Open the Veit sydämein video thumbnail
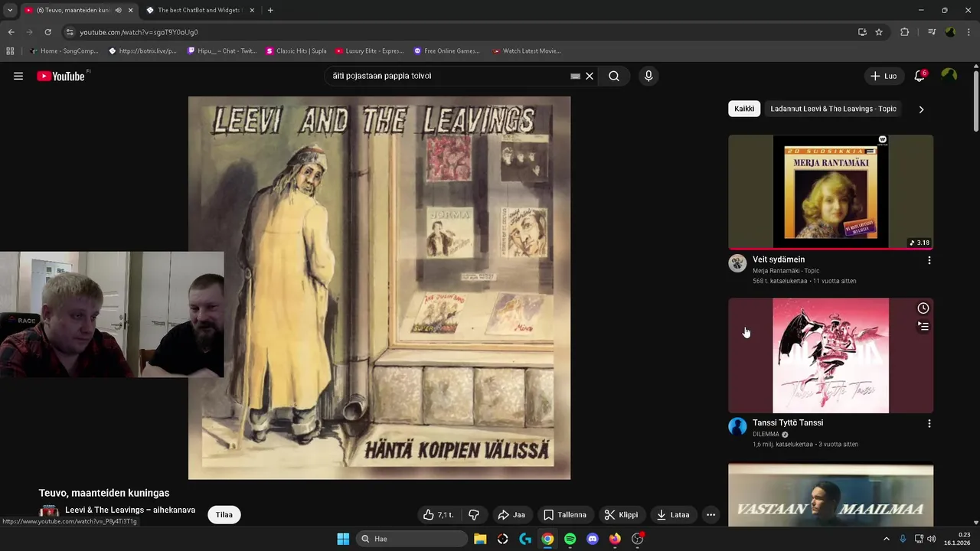 [x=831, y=192]
